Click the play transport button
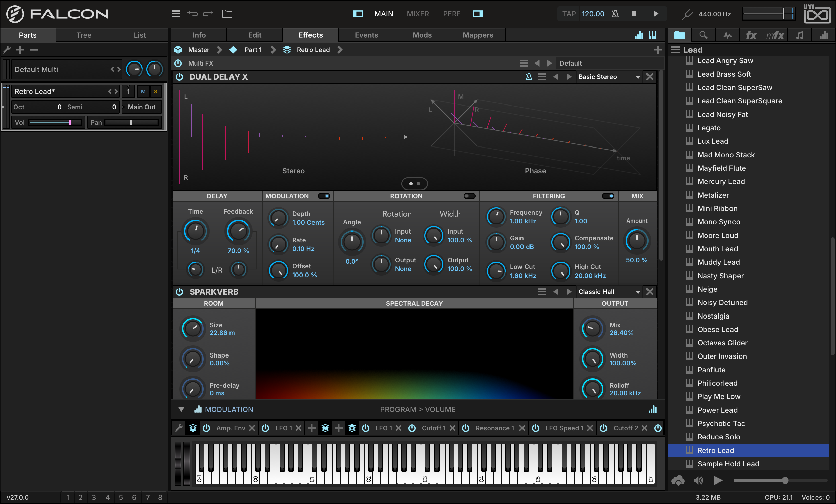This screenshot has width=836, height=504. pyautogui.click(x=656, y=14)
